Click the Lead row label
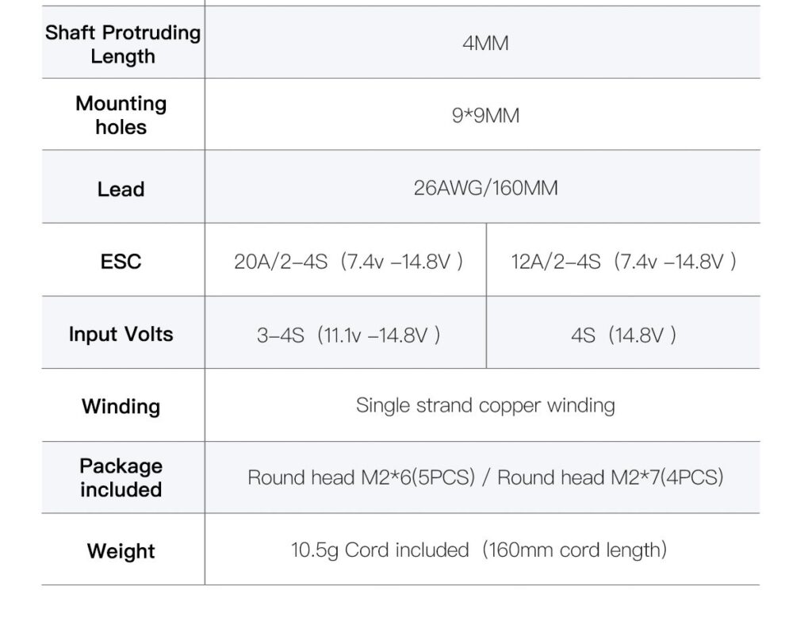Screen dimensions: 812x644 coord(121,189)
